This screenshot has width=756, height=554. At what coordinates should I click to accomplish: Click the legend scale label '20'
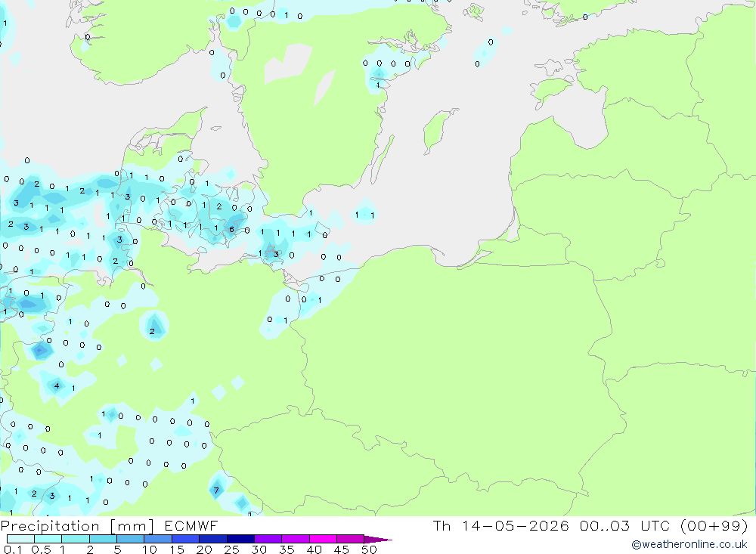pyautogui.click(x=204, y=549)
